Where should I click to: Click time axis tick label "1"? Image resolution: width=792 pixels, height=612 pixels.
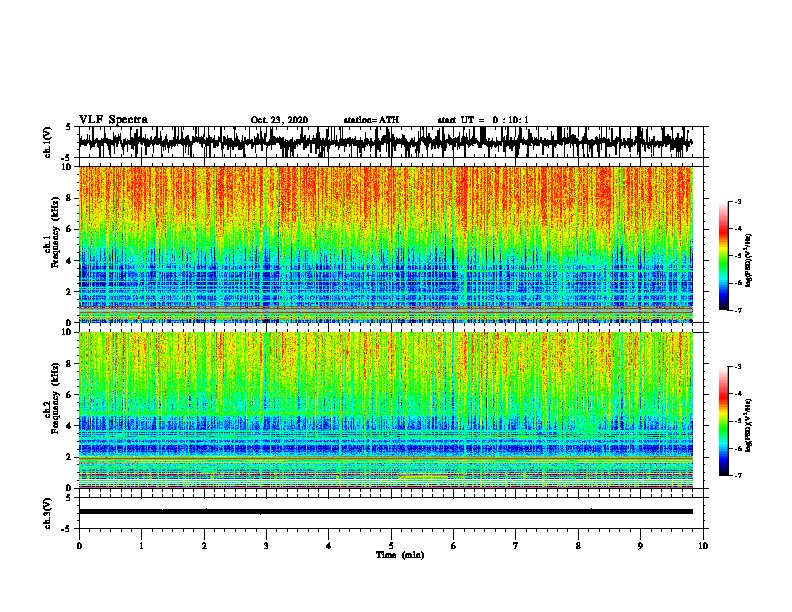(x=141, y=546)
